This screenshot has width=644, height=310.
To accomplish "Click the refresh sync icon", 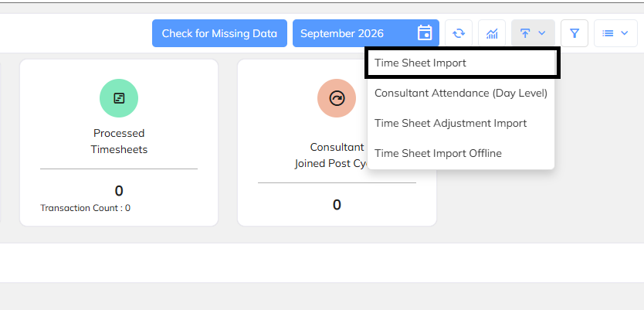I will 459,33.
